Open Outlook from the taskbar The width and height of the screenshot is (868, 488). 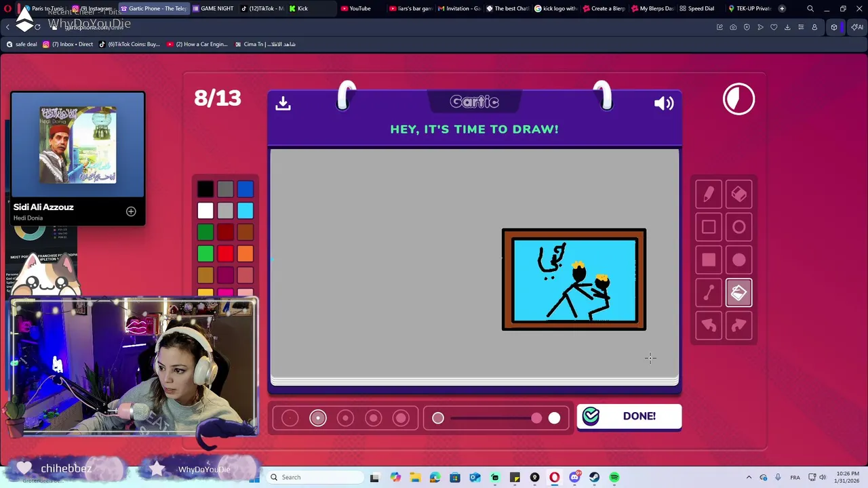[475, 477]
